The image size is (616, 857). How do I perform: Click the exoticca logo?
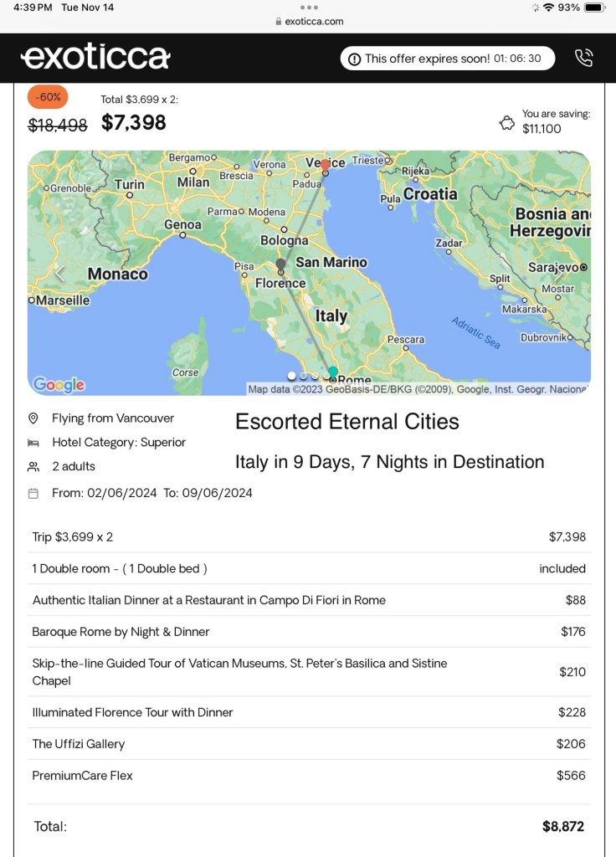tap(95, 58)
